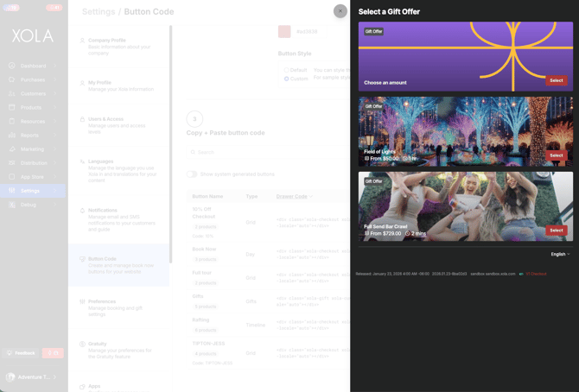Click the Dashboard icon in sidebar
The image size is (579, 392).
click(x=12, y=66)
